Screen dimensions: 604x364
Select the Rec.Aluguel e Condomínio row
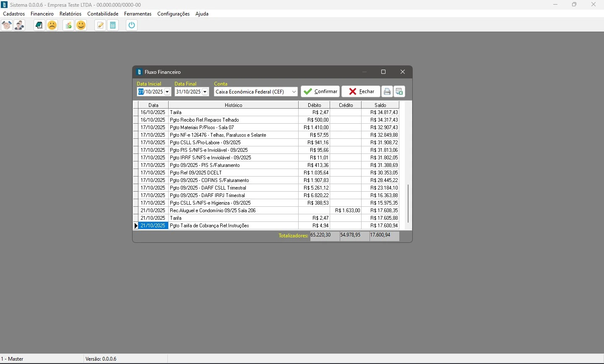pyautogui.click(x=233, y=211)
